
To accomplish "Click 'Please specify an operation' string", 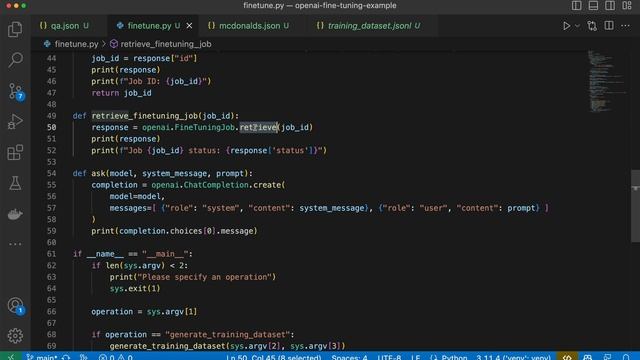I will click(x=206, y=277).
